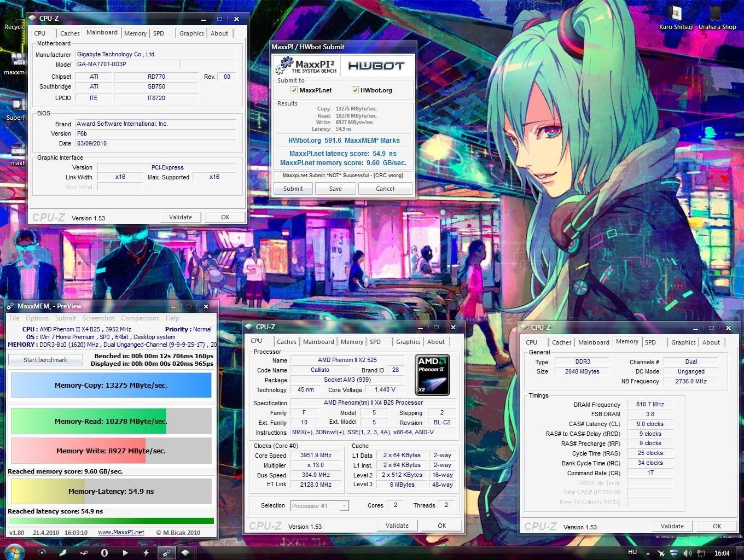Switch to About tab in CPU-Z Memory window
Viewport: 744px width, 560px height.
711,342
